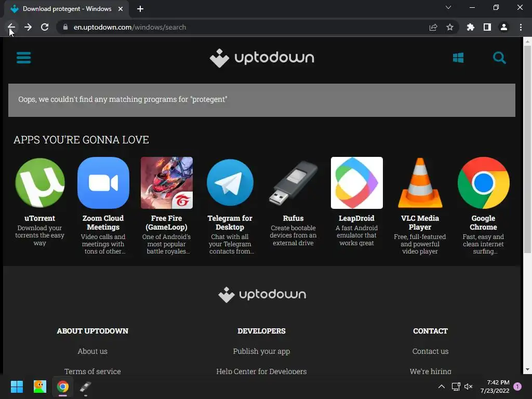
Task: Open the We're hiring link
Action: (430, 371)
